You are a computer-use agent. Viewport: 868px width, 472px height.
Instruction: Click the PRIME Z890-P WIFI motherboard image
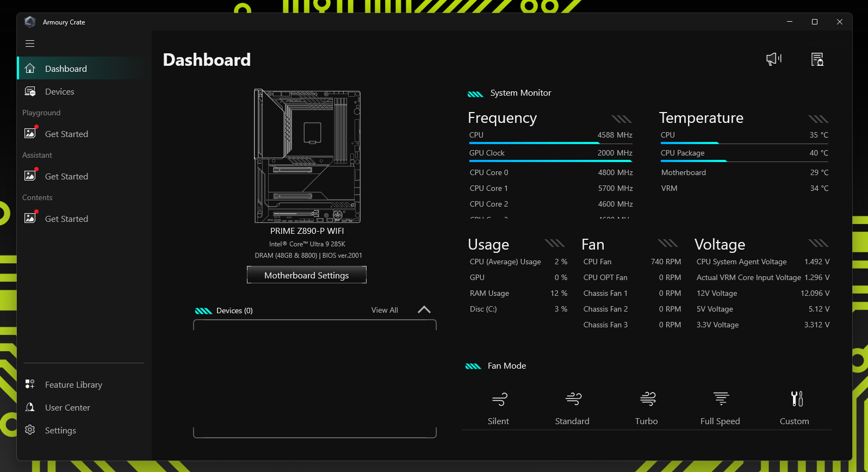click(307, 156)
